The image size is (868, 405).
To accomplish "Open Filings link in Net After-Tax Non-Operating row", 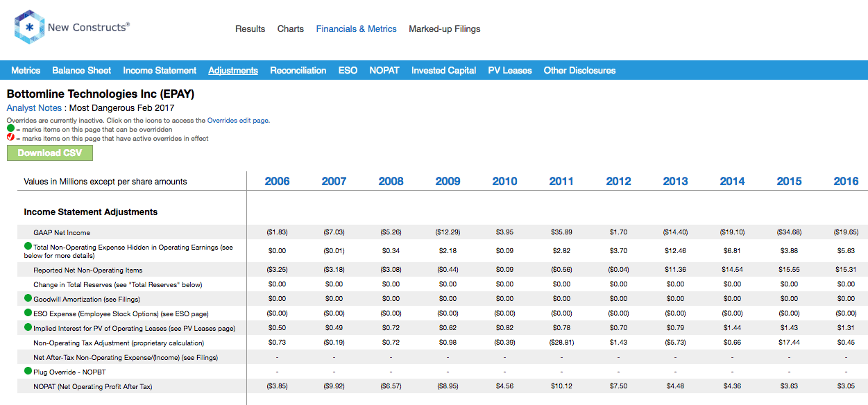I will 205,358.
